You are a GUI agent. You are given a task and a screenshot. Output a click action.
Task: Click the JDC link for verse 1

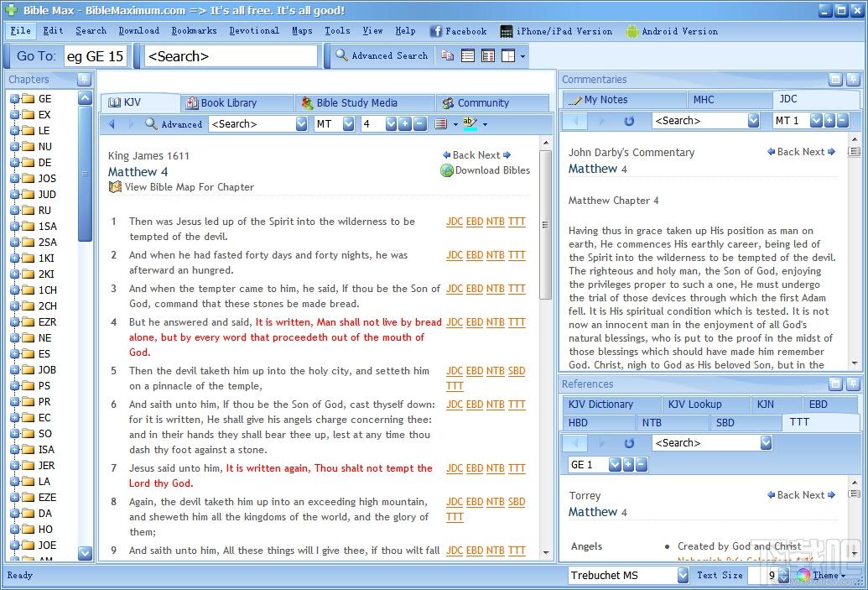tap(455, 222)
